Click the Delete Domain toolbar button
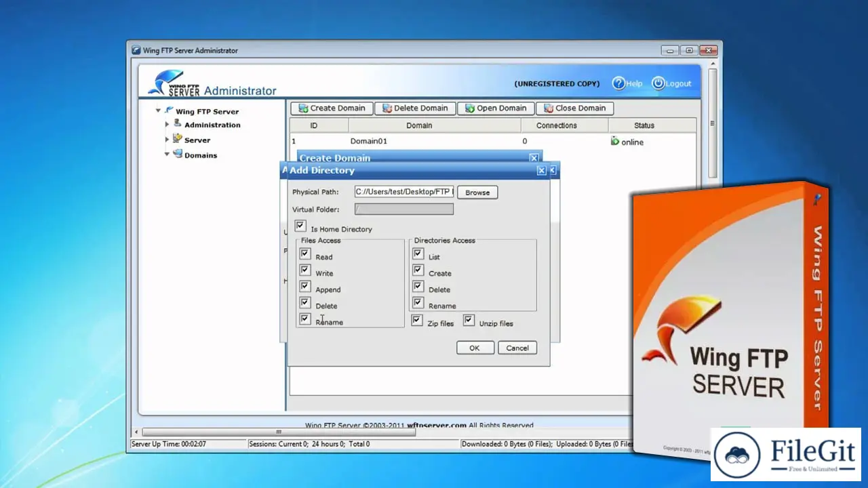This screenshot has height=488, width=868. tap(415, 108)
